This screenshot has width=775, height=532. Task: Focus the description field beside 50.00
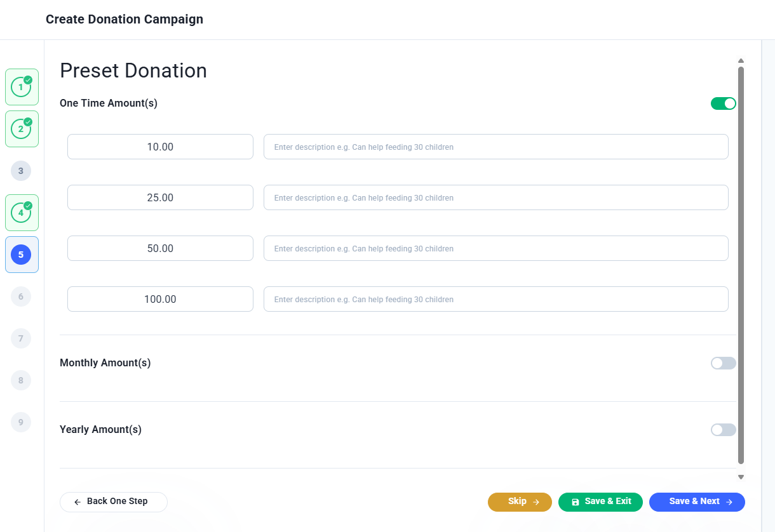(x=496, y=248)
